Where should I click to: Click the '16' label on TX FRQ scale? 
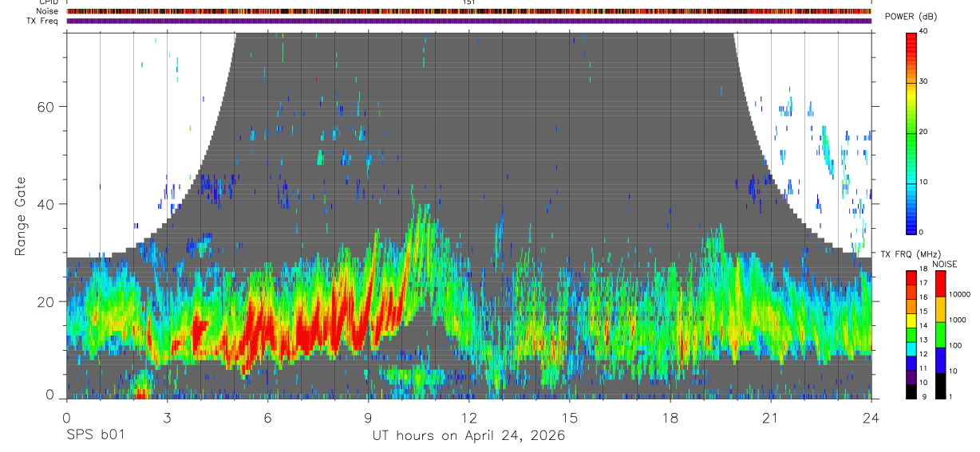tap(923, 297)
